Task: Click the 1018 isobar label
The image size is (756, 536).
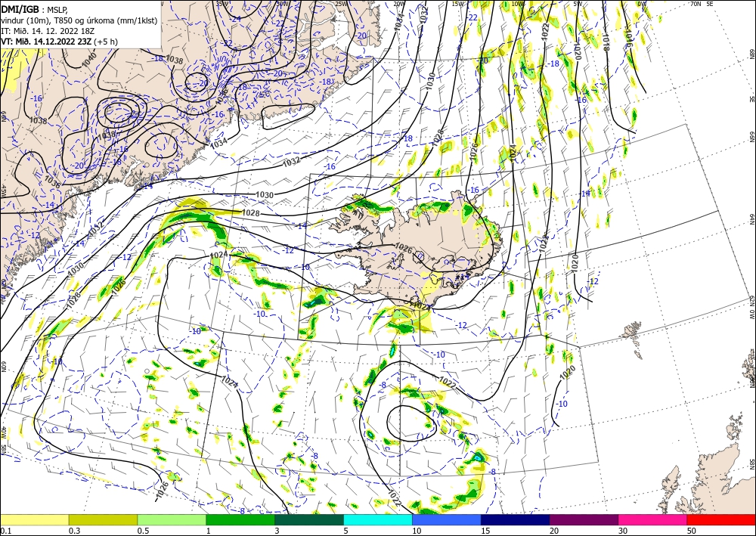Action: click(x=606, y=42)
